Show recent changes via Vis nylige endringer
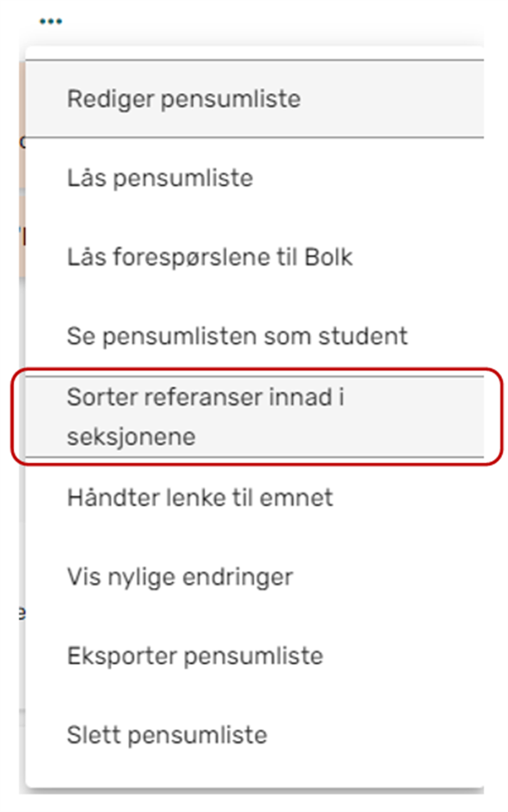 (179, 577)
